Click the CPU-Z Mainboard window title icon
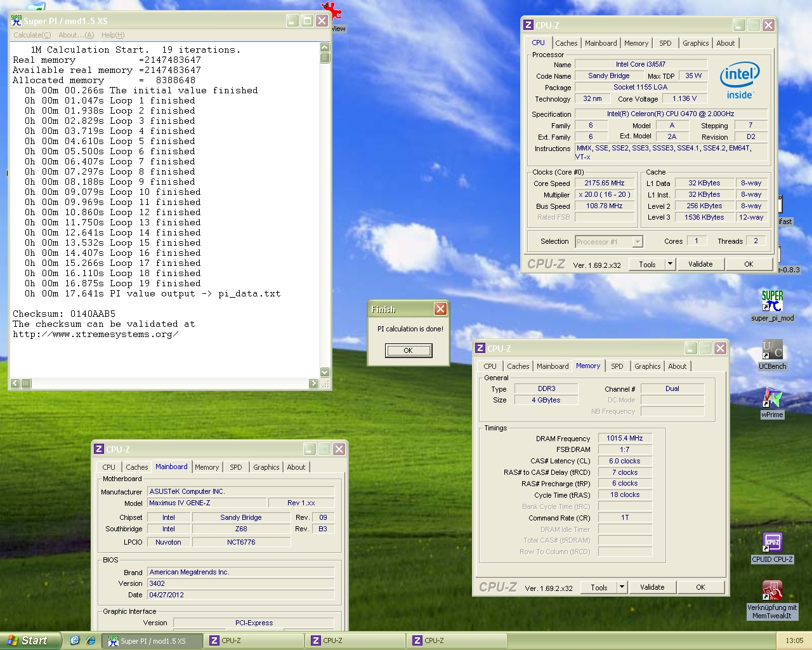Screen dimensions: 812x650 [99, 449]
